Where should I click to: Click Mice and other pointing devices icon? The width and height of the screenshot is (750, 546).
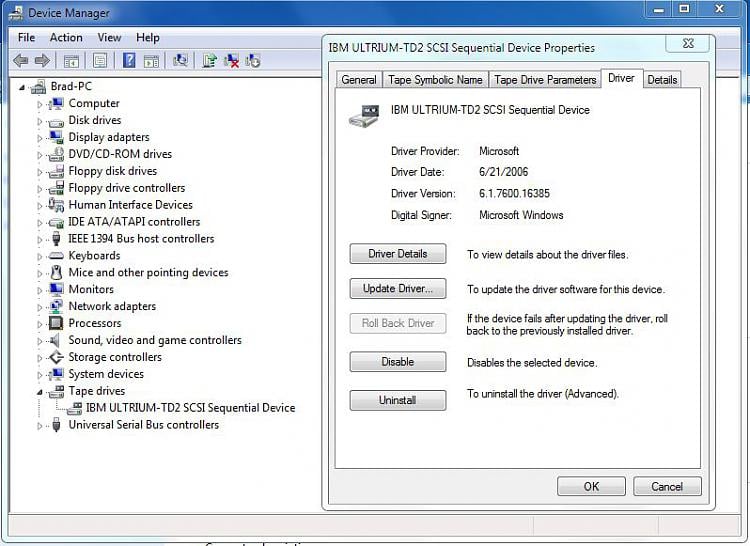[56, 273]
